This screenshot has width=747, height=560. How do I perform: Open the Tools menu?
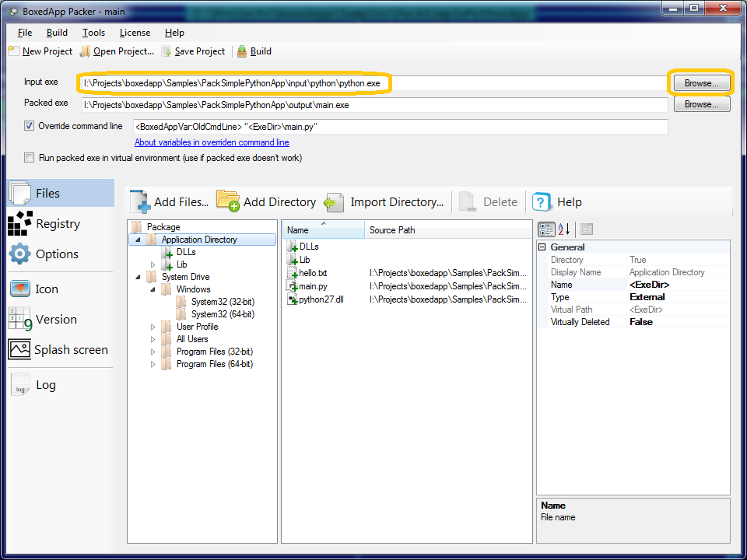(93, 33)
